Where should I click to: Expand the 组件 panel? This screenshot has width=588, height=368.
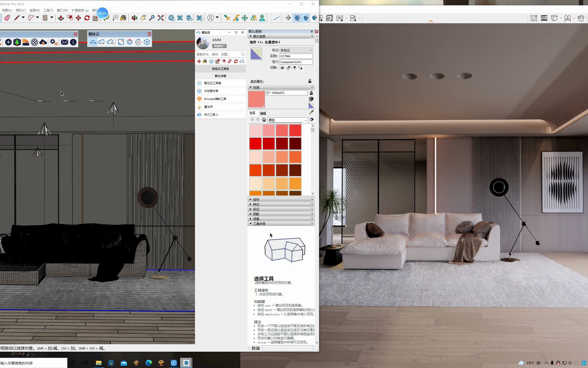(x=251, y=199)
